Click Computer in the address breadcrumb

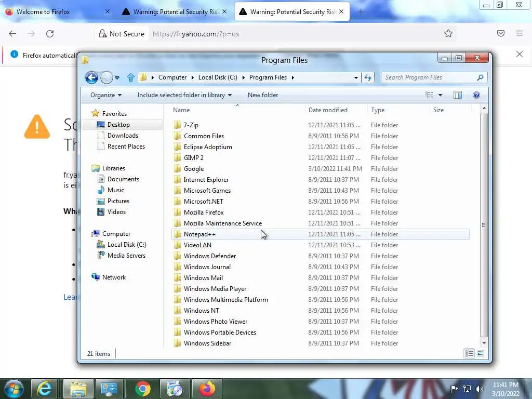(x=172, y=77)
